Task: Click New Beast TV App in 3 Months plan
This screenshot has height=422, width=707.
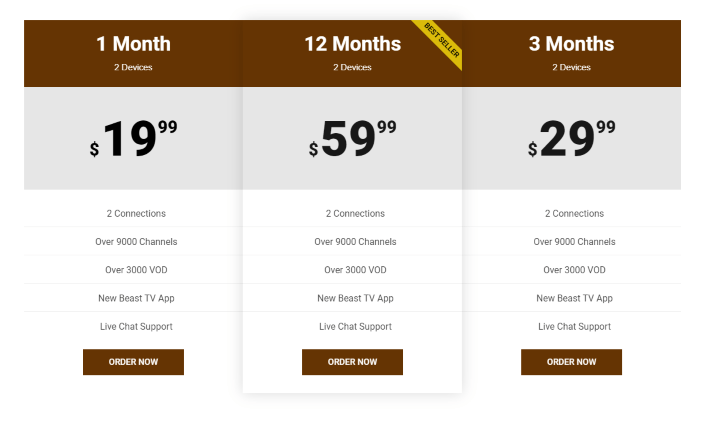Action: (x=574, y=298)
